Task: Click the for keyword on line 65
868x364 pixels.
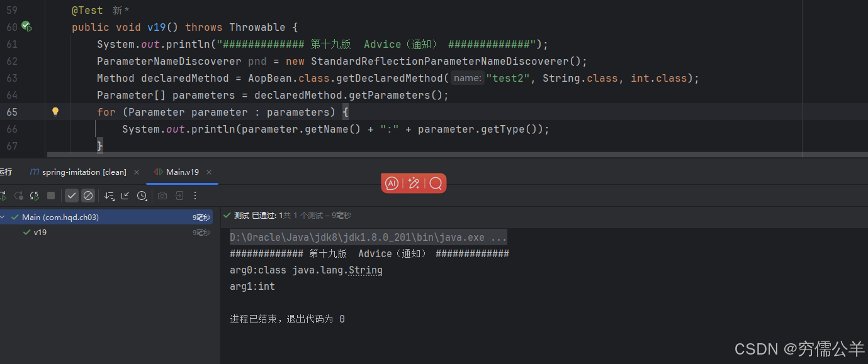Action: pos(106,112)
